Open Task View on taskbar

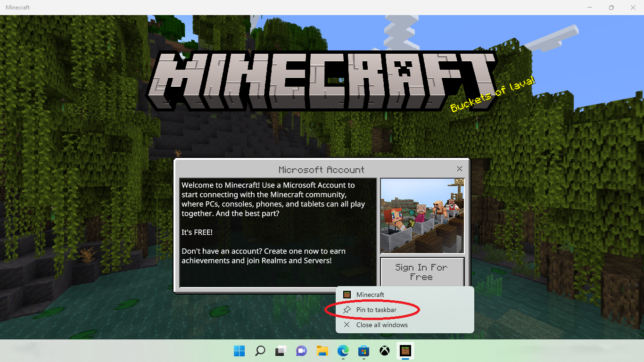(x=281, y=351)
